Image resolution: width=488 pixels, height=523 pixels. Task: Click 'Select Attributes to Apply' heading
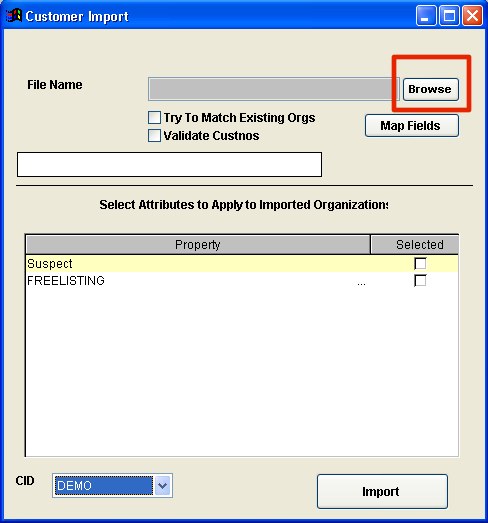(x=243, y=205)
